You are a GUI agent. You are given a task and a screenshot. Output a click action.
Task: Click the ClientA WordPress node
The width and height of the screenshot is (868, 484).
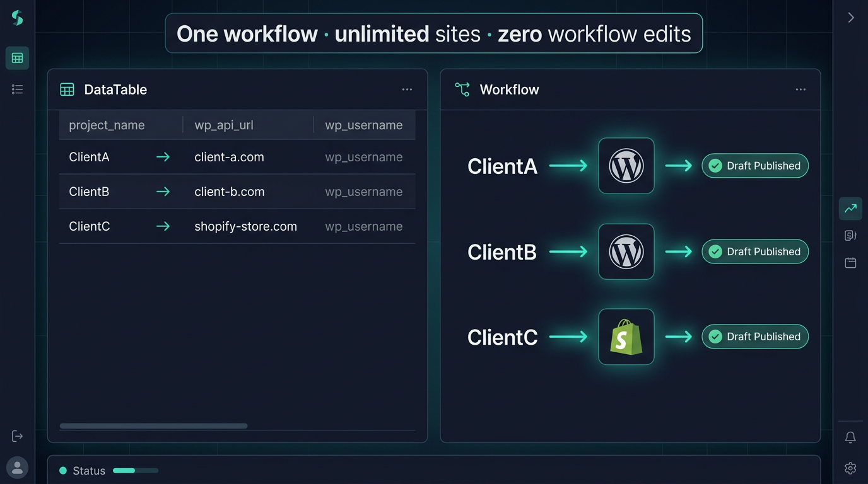click(626, 166)
